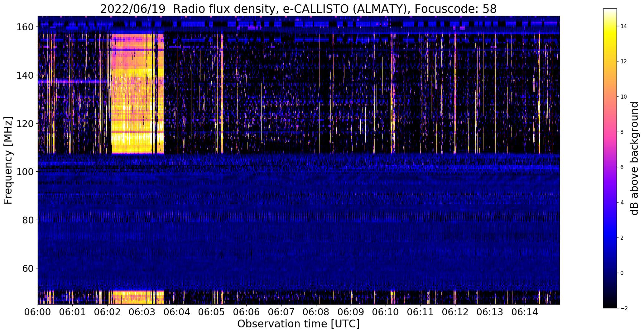Click the colorbar tick label 14
644x333 pixels.
point(624,26)
